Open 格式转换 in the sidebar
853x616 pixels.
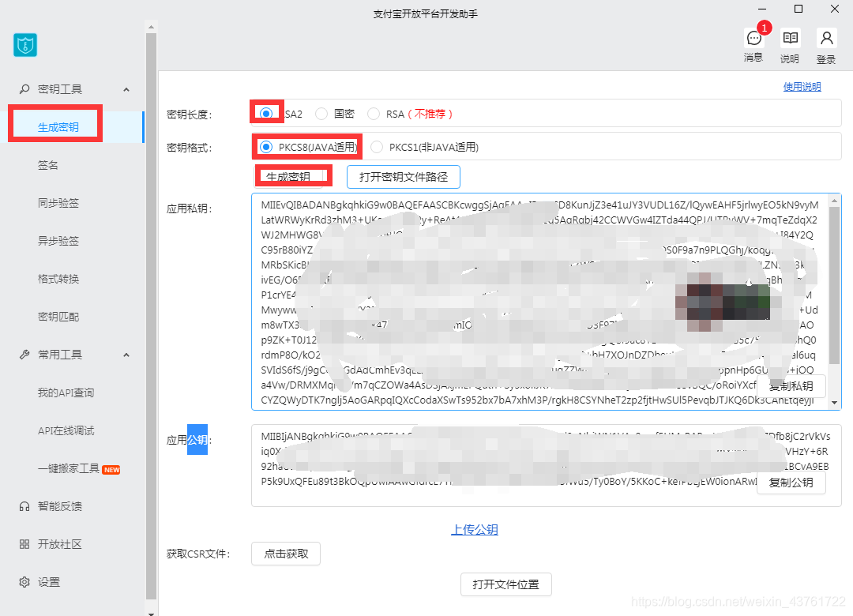click(x=58, y=279)
